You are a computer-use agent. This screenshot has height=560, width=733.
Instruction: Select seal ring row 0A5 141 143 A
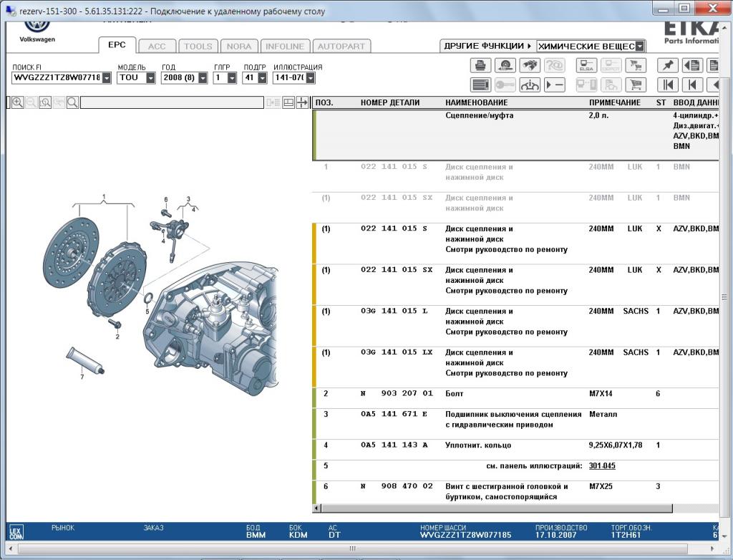tap(516, 449)
